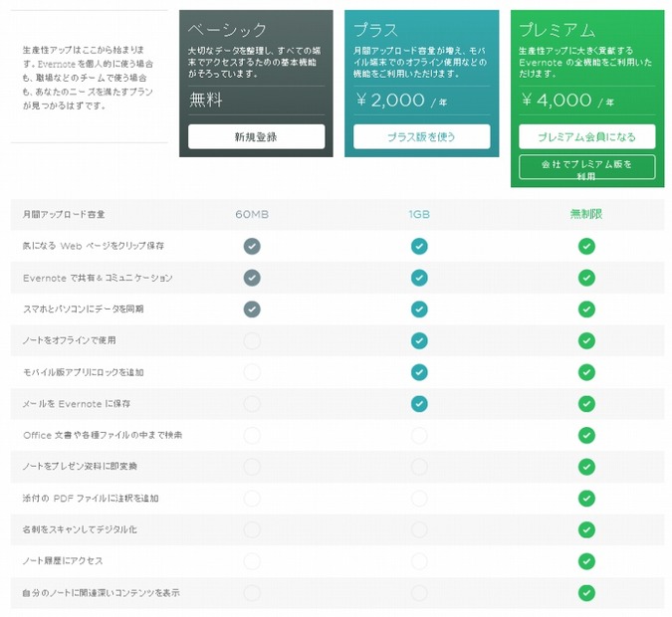This screenshot has height=617, width=672.
Task: Click Plus checkmark for 共有 & コミュニケーション
Action: coord(419,278)
